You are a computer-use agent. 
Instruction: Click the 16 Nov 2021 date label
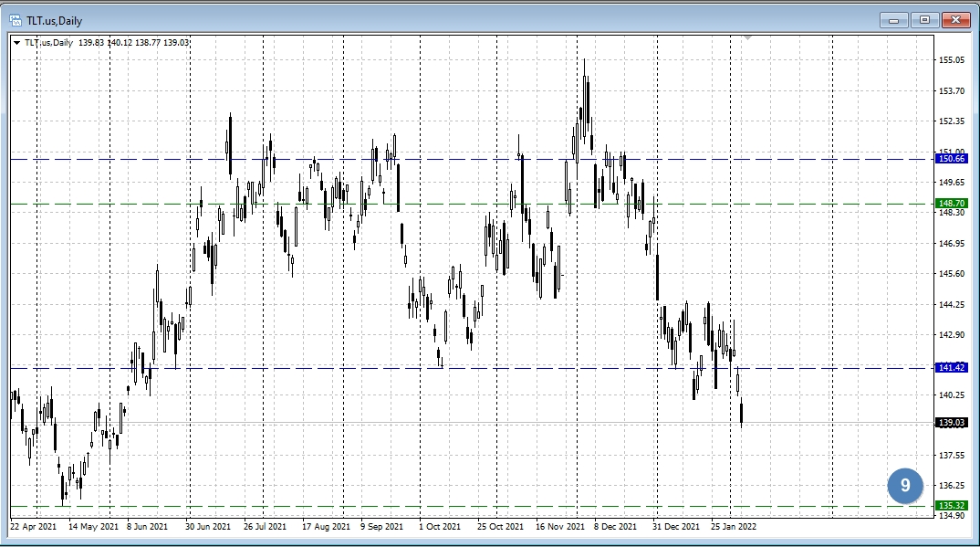(560, 526)
